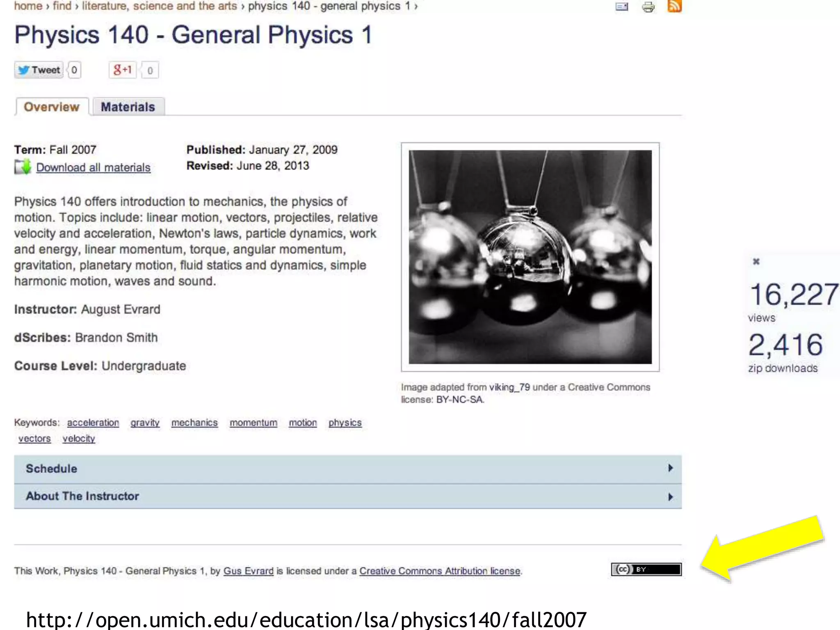Open Download all materials link
The image size is (840, 630).
(93, 168)
